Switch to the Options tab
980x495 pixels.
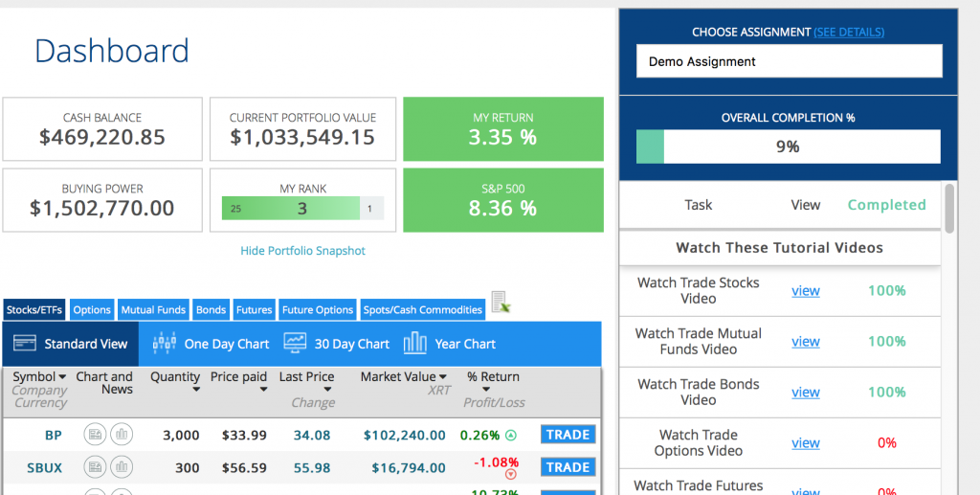91,309
